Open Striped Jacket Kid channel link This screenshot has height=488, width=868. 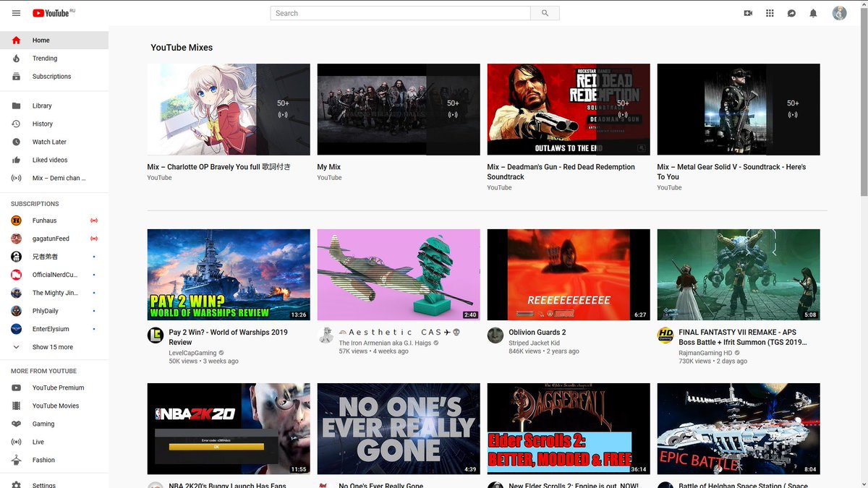pos(534,343)
